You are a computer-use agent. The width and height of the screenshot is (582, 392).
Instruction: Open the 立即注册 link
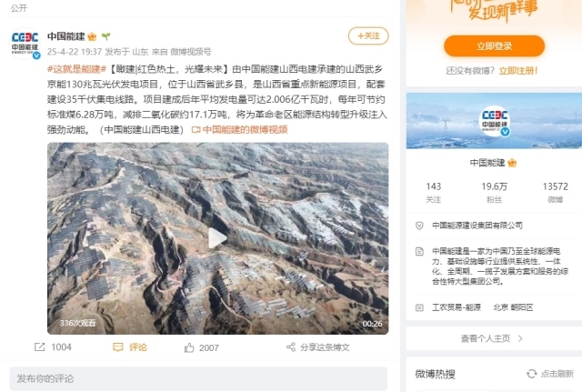point(518,71)
